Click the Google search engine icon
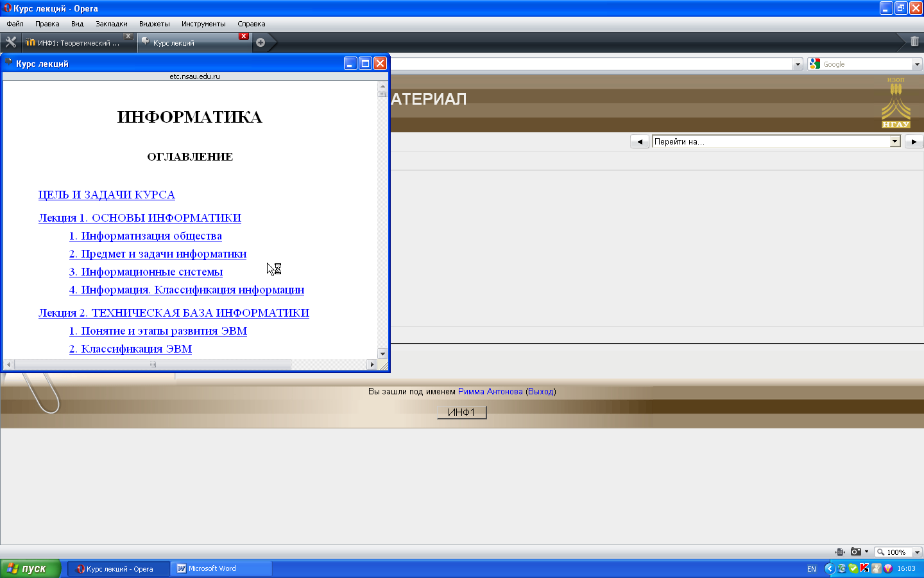924x578 pixels. click(815, 64)
